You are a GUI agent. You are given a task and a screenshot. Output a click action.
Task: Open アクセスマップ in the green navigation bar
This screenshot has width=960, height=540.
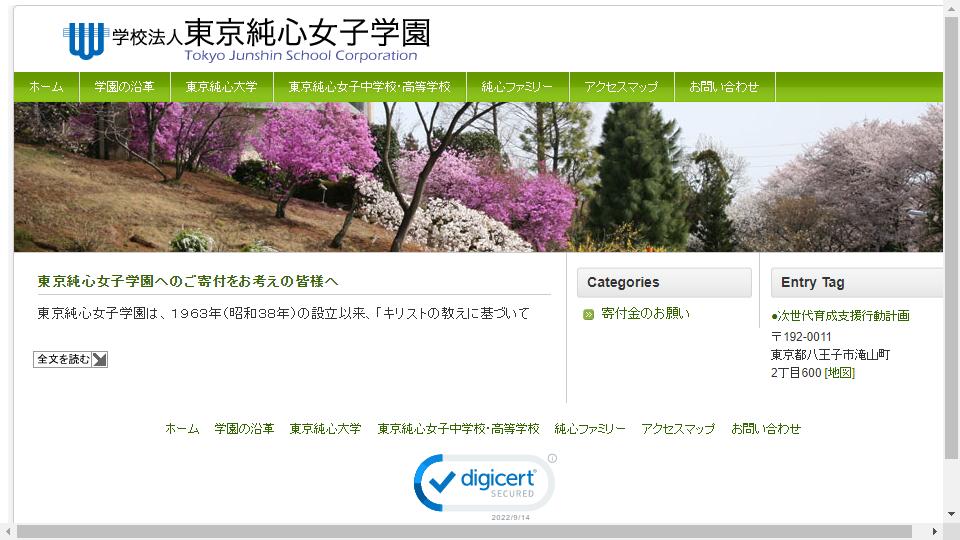coord(621,87)
